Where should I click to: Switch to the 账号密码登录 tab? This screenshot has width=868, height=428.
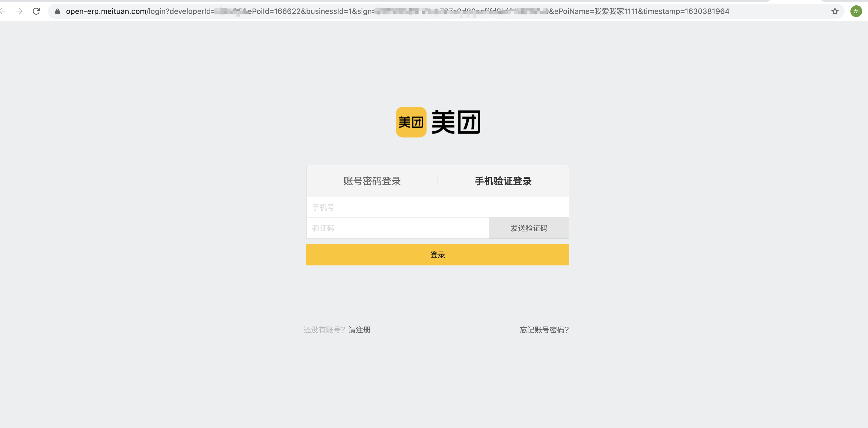pyautogui.click(x=372, y=181)
